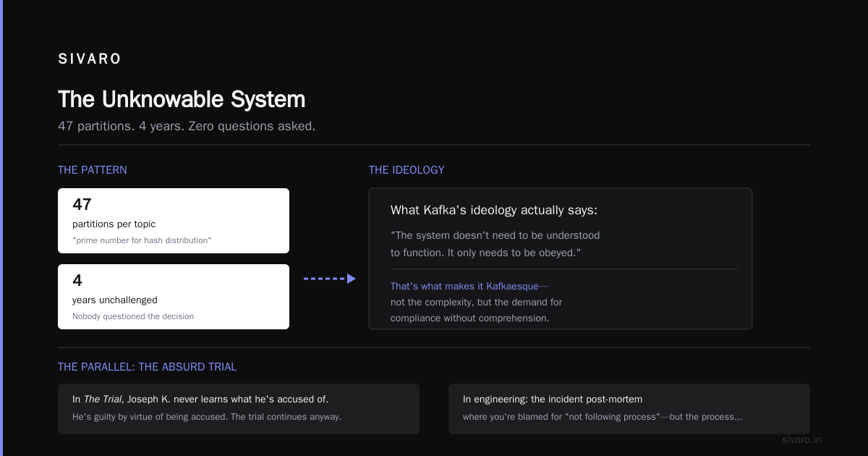
Task: Click the sivaro.in footer link
Action: click(x=802, y=439)
